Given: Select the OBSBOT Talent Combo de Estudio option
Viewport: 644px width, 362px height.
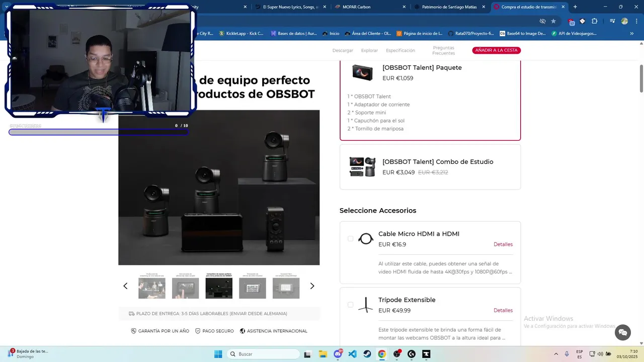Looking at the screenshot, I should point(430,167).
